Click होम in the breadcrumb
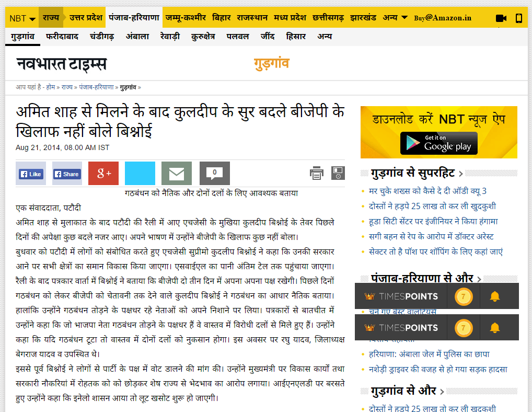This screenshot has height=412, width=532. [x=51, y=87]
